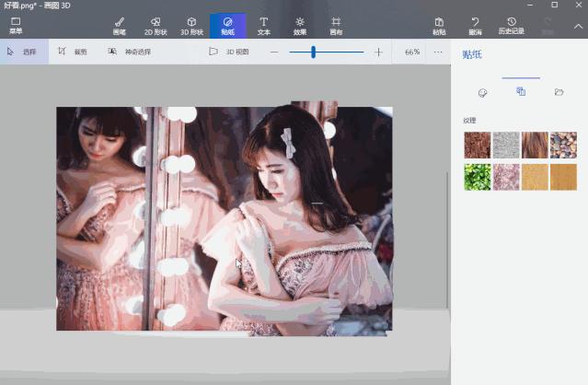The height and width of the screenshot is (385, 588).
Task: Open the 2D 形状 tab
Action: click(x=156, y=26)
